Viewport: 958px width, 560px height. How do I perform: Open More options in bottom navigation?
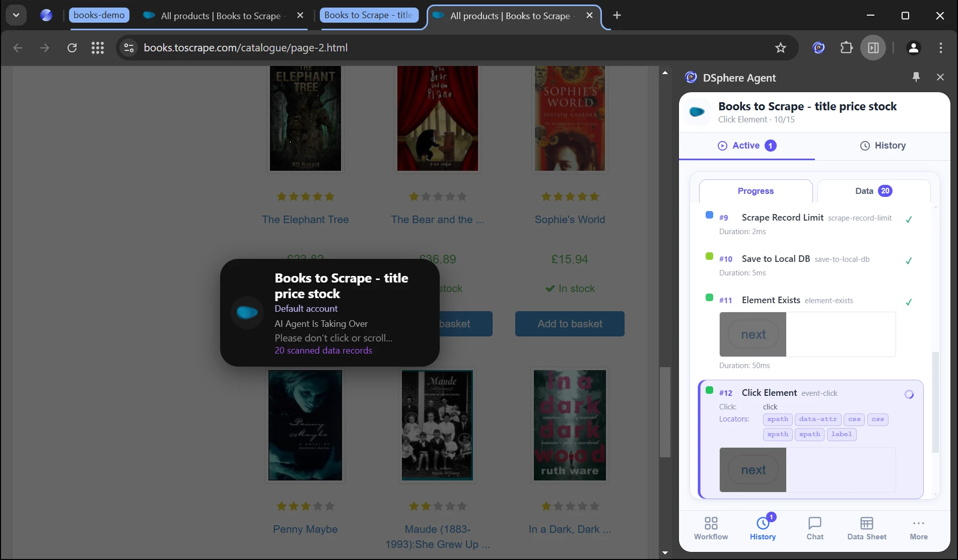pos(919,528)
